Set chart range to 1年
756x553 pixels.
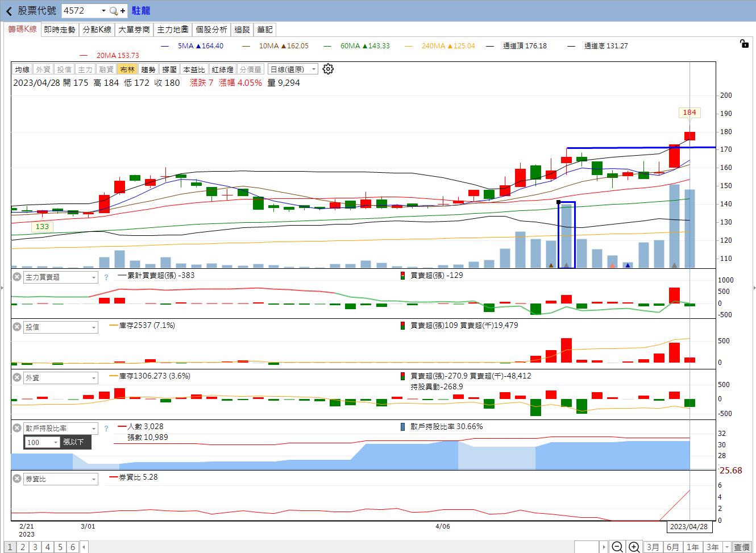click(x=692, y=547)
